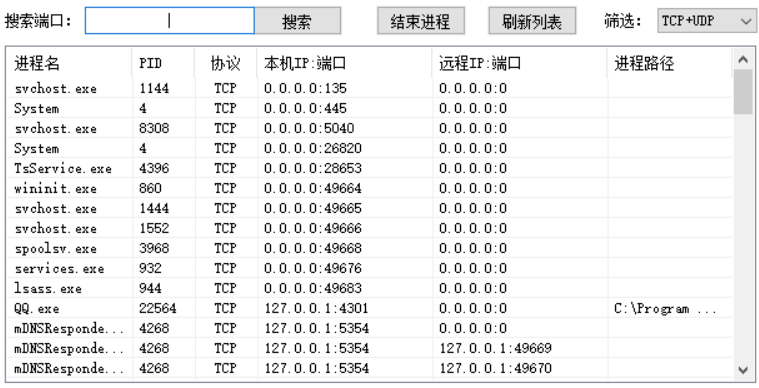Click local address 0.0.0.0:5040
The height and width of the screenshot is (388, 759).
(309, 128)
